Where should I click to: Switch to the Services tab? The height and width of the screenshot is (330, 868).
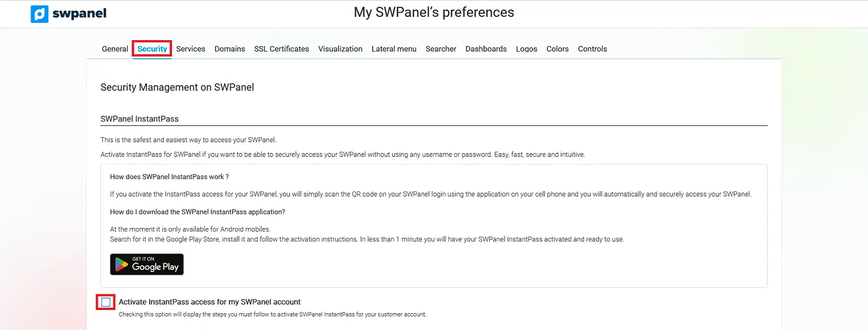(x=190, y=49)
